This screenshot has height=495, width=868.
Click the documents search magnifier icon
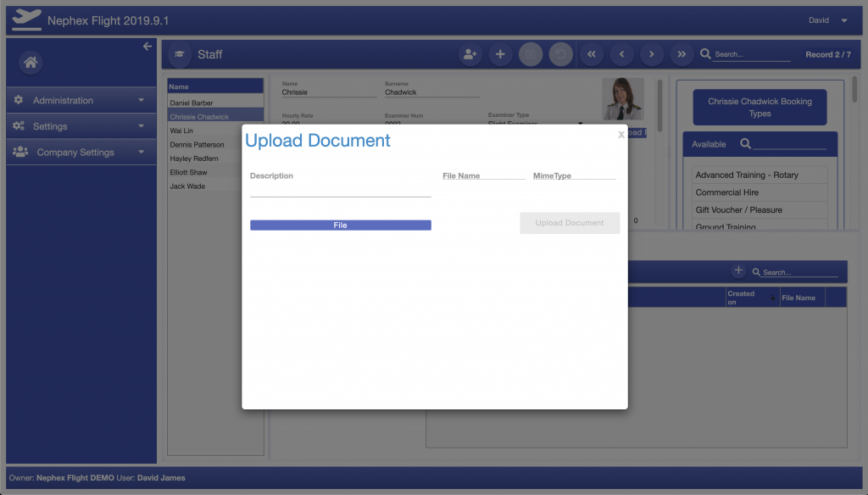756,272
